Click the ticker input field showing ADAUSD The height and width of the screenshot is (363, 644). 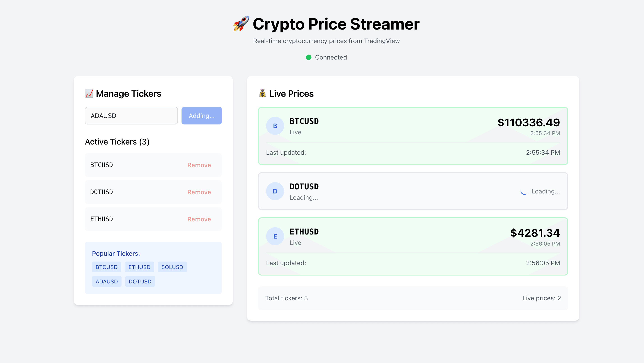(x=131, y=115)
